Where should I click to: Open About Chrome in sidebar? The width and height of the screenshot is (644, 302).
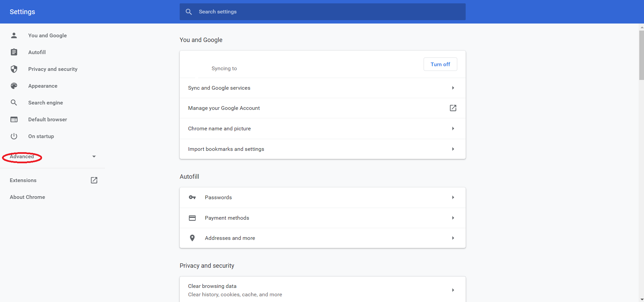tap(27, 197)
